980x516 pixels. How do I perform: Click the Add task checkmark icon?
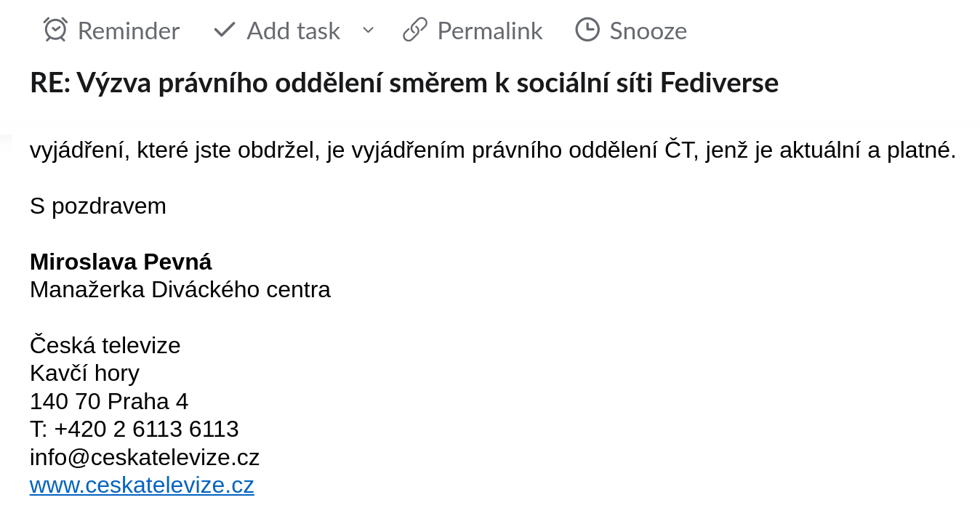click(x=225, y=30)
